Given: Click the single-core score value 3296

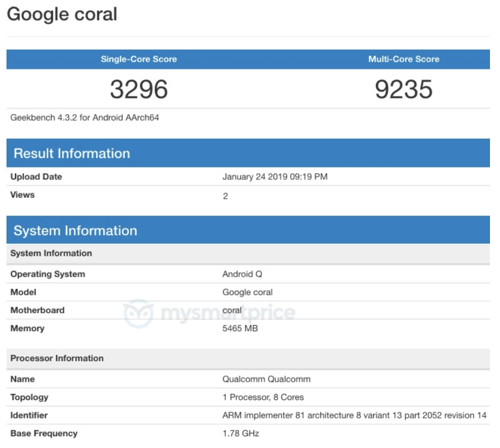Looking at the screenshot, I should click(138, 89).
